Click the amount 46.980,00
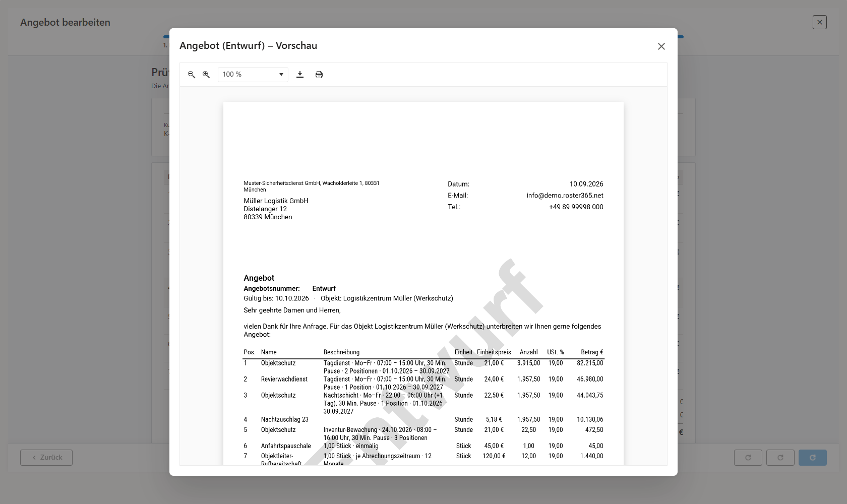The image size is (847, 504). [590, 379]
